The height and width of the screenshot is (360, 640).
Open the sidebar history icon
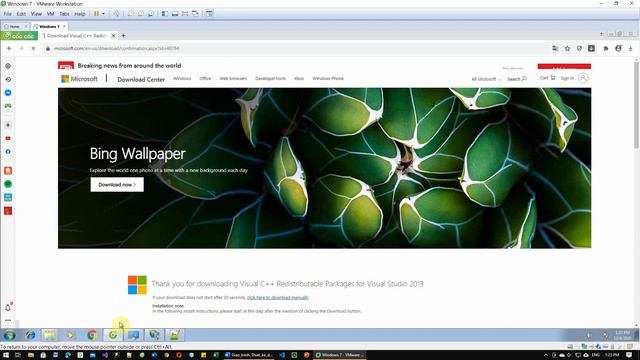coord(8,80)
